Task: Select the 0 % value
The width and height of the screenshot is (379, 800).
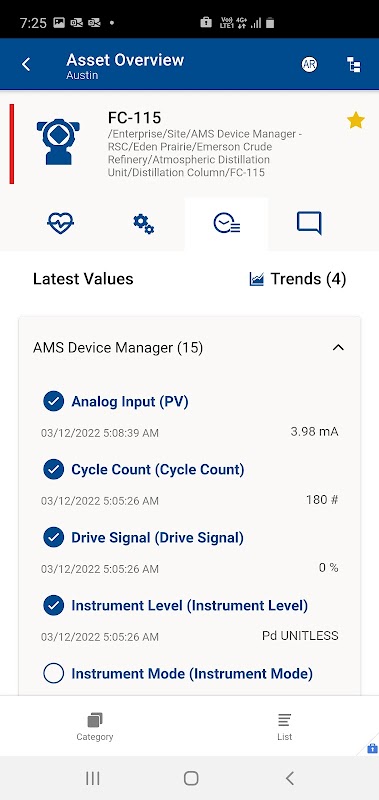Action: pos(329,567)
